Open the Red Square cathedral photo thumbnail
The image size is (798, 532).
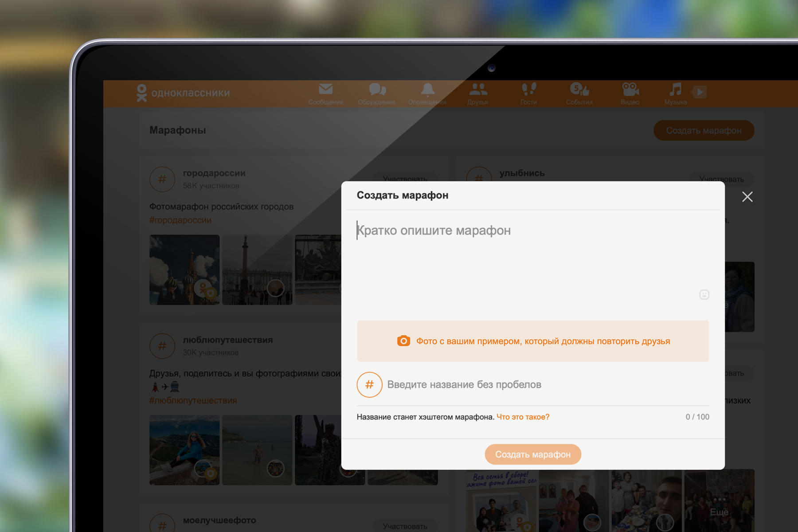(184, 270)
